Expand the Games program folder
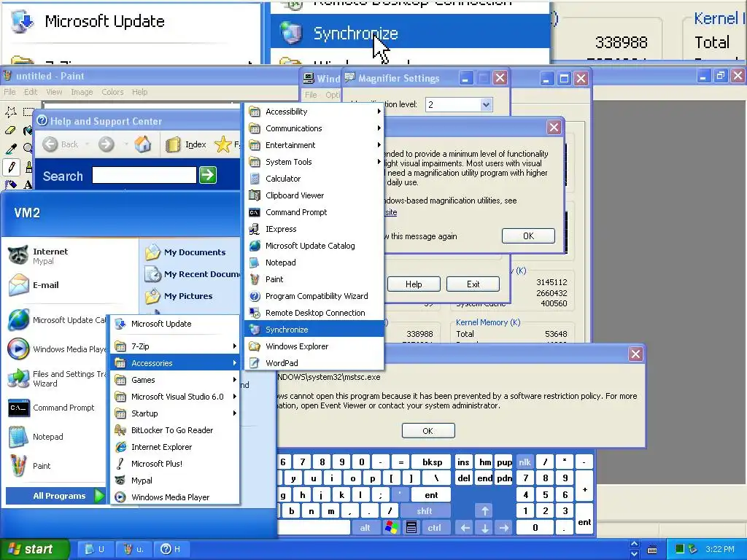The height and width of the screenshot is (560, 747). [x=175, y=379]
